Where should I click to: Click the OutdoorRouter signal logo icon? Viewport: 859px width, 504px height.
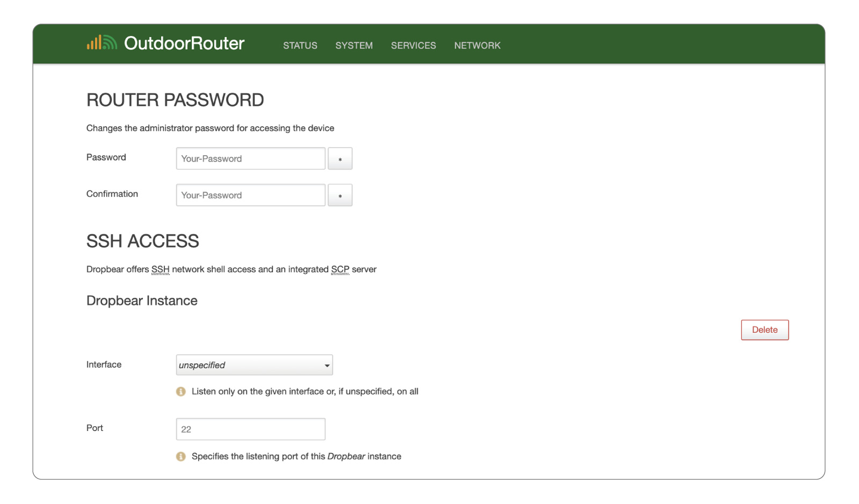tap(102, 42)
